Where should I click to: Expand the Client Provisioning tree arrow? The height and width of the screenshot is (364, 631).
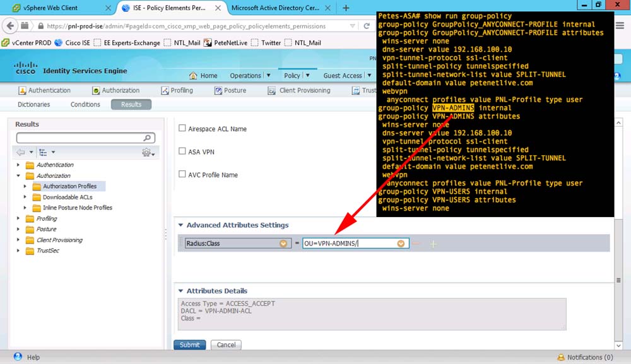pyautogui.click(x=18, y=240)
